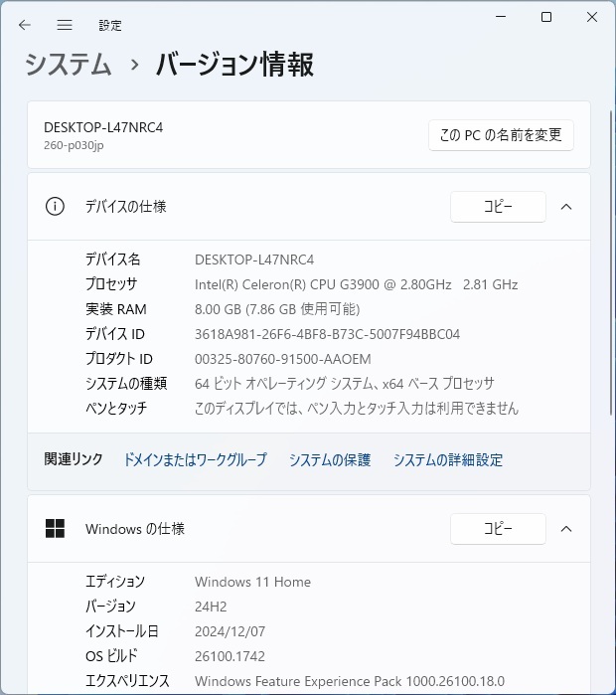Go back with the back arrow
This screenshot has width=616, height=695.
tap(25, 25)
